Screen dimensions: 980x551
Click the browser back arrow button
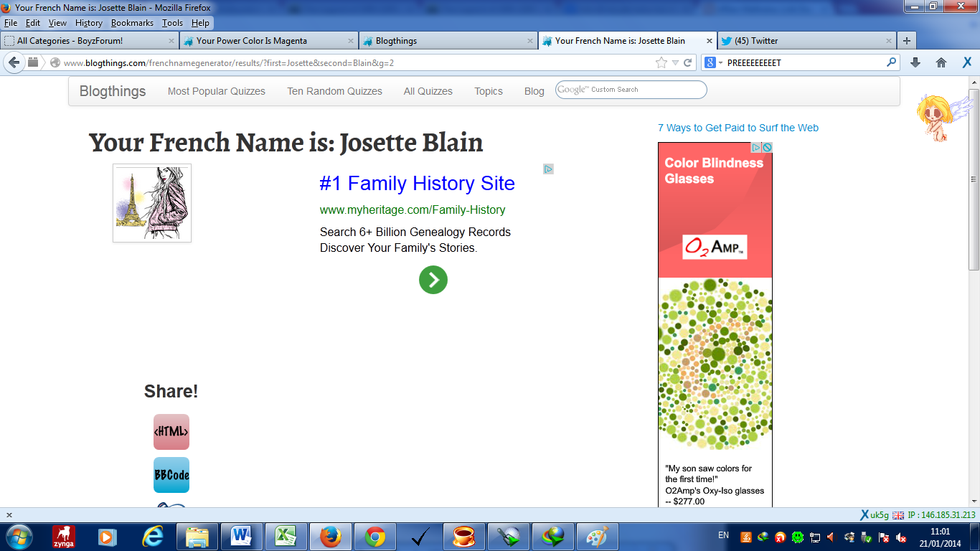point(14,63)
